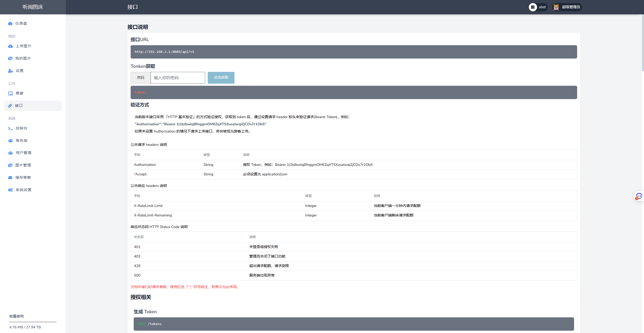Click the gallery icon in sidebar
Viewport: 644px width, 333px height.
[10, 93]
